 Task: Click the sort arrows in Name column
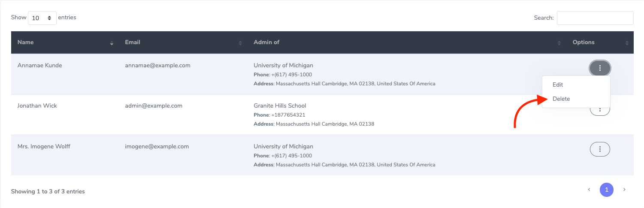click(112, 43)
